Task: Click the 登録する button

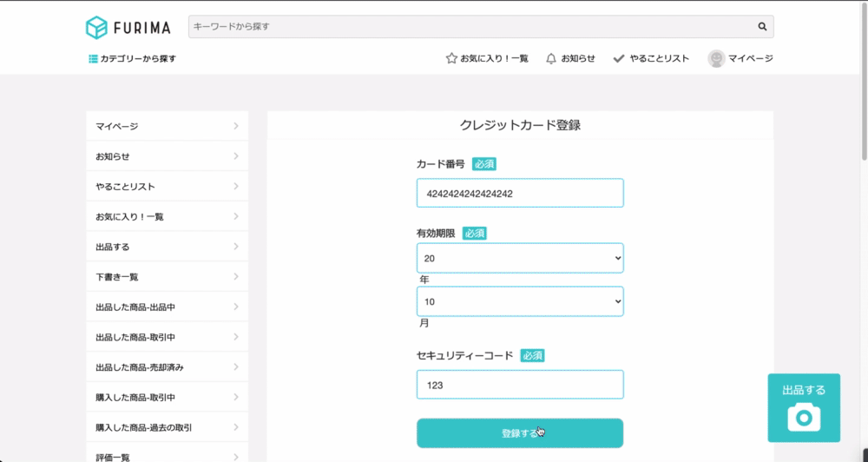Action: [x=520, y=433]
